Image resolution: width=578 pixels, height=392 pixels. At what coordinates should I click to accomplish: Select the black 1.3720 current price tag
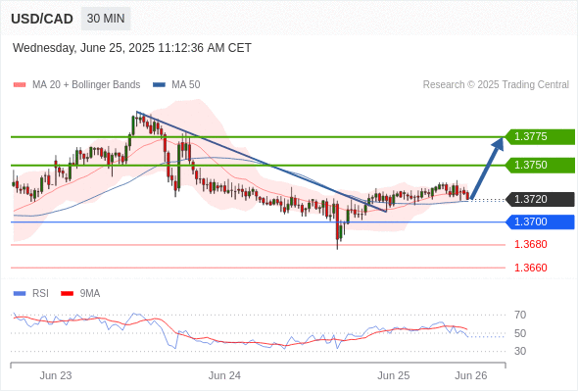coord(540,199)
